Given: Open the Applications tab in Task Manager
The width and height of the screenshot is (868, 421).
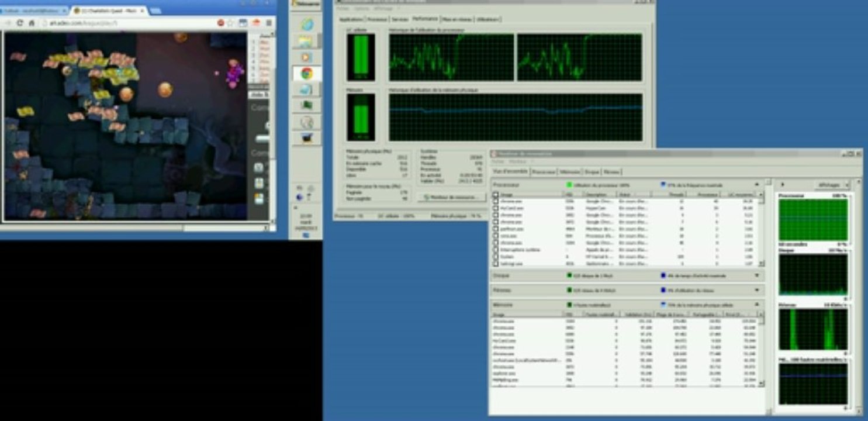Looking at the screenshot, I should (x=351, y=19).
